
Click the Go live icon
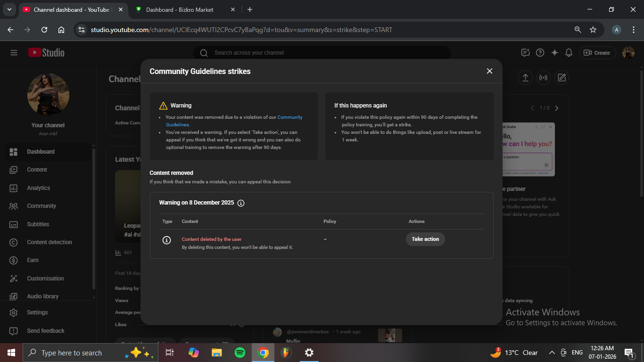543,78
